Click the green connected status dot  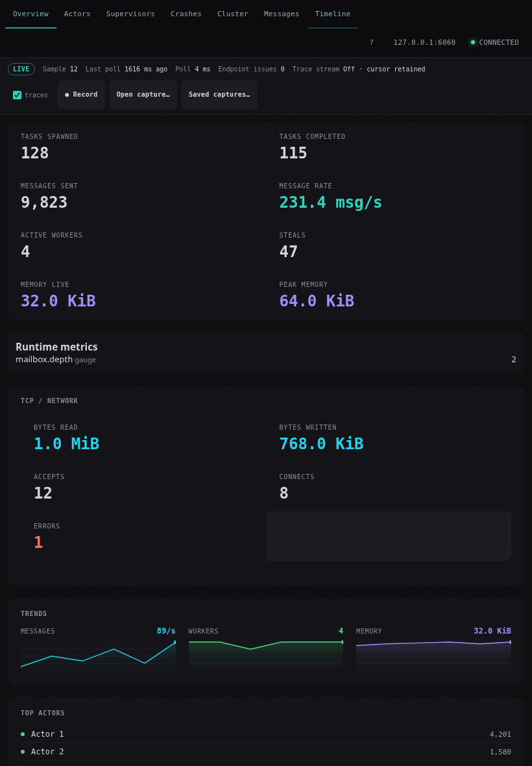(x=472, y=42)
